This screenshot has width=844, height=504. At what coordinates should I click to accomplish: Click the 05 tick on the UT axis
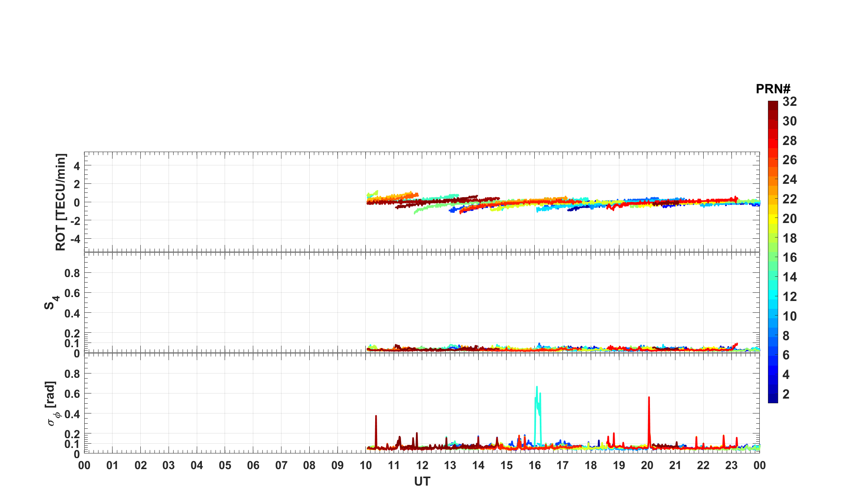point(225,466)
